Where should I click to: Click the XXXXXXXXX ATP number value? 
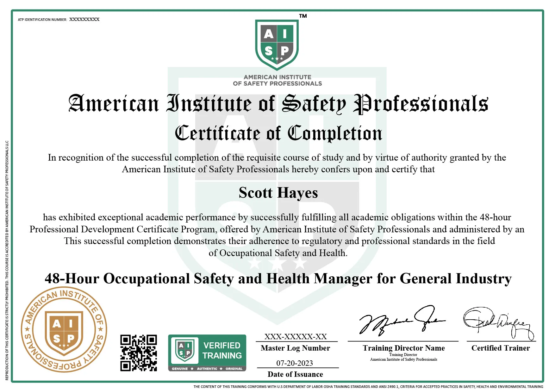pos(84,19)
